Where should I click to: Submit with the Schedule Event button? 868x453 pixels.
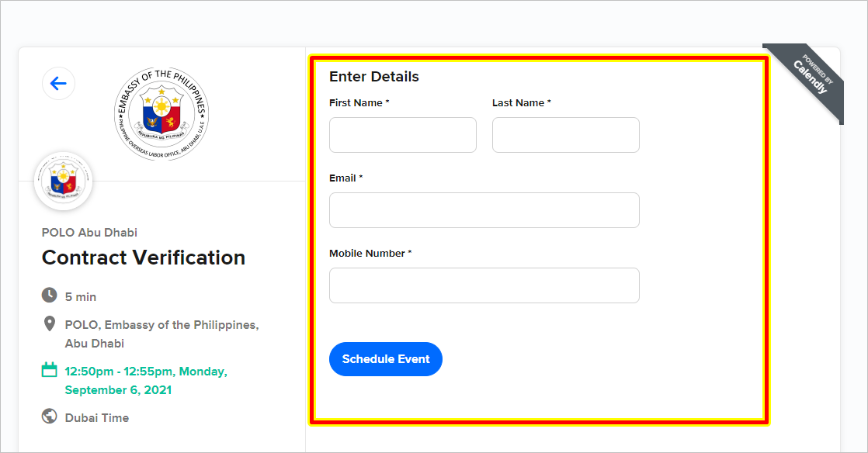coord(386,359)
